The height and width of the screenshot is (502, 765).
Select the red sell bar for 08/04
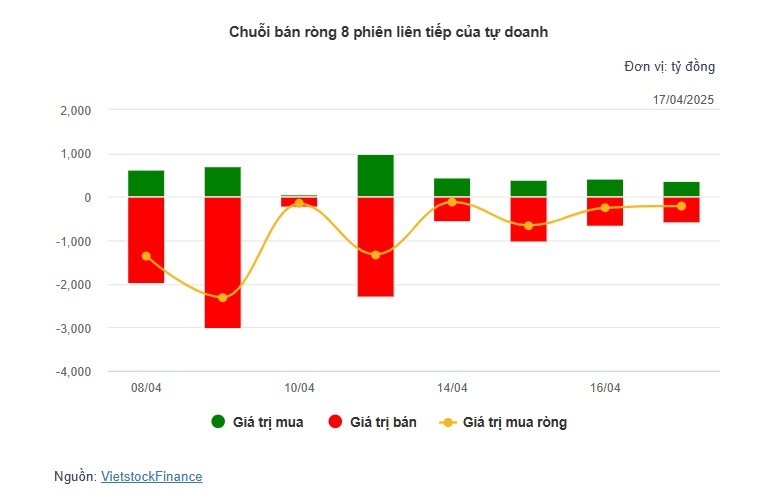[x=146, y=240]
